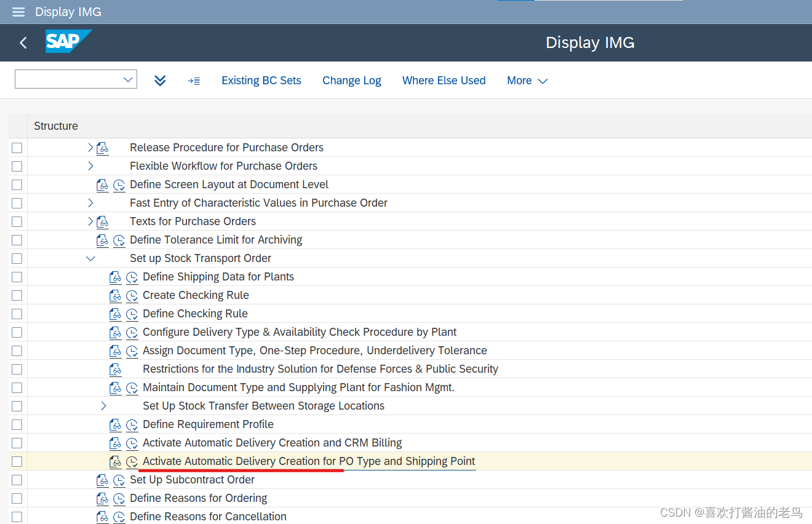
Task: Click the SAP logo
Action: click(68, 42)
